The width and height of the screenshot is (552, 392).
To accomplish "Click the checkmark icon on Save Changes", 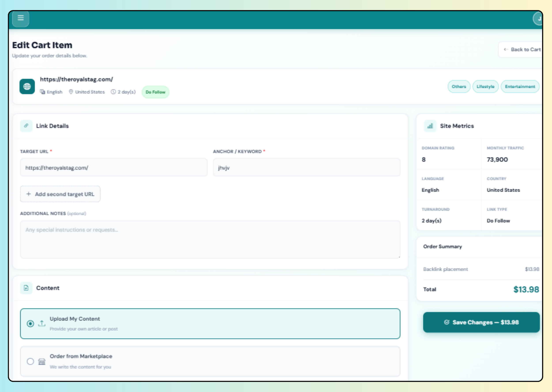I will 447,322.
